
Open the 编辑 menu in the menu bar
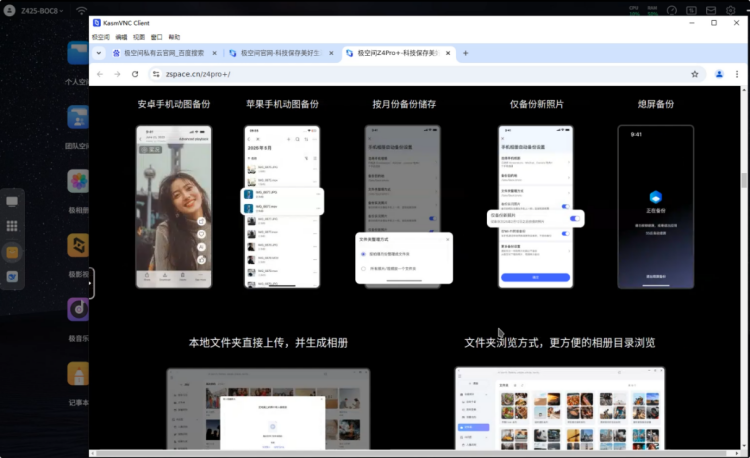(121, 36)
